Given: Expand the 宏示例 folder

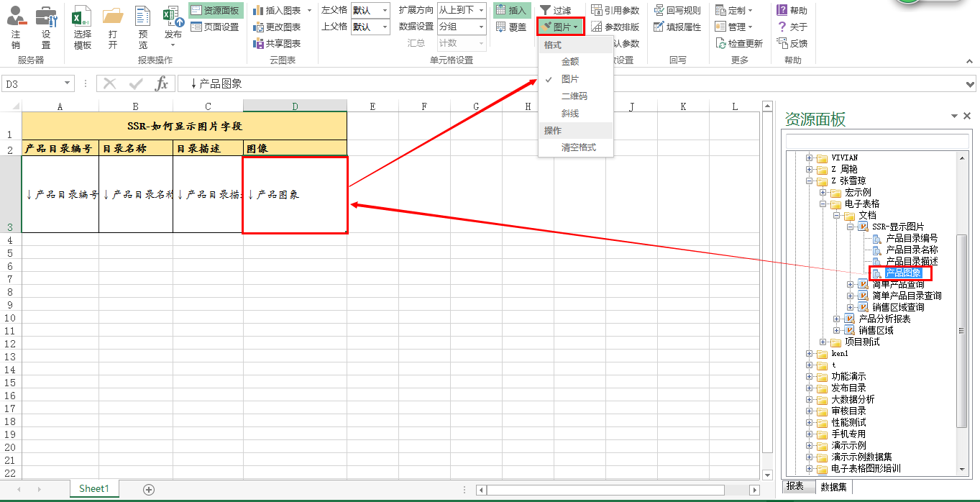Looking at the screenshot, I should pyautogui.click(x=823, y=192).
